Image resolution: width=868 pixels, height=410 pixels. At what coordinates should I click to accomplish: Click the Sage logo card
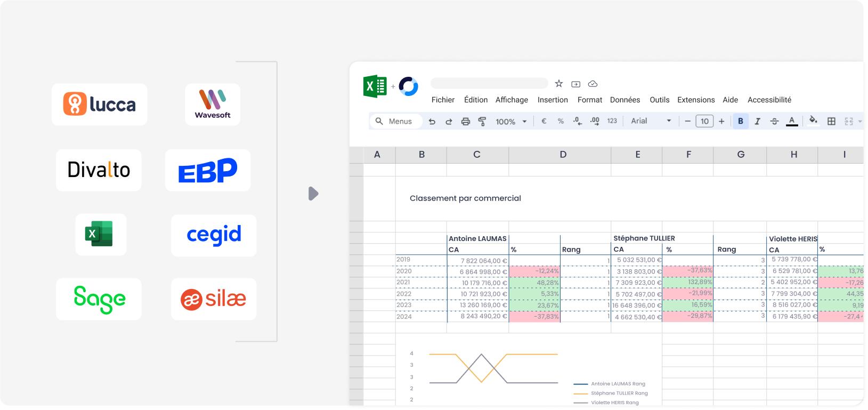click(99, 299)
